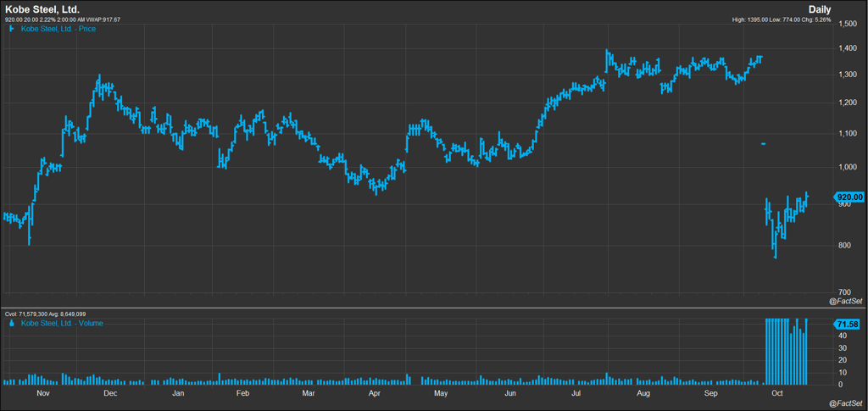Click the 40 volume axis label
Image resolution: width=868 pixels, height=411 pixels.
[843, 336]
